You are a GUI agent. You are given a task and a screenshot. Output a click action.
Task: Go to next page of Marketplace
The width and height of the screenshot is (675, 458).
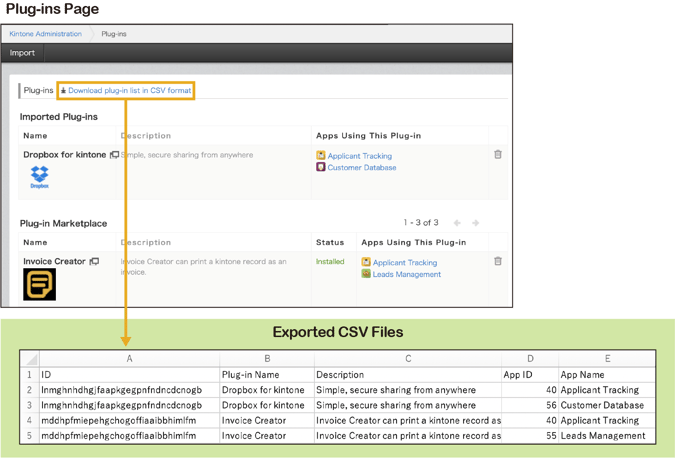point(476,223)
